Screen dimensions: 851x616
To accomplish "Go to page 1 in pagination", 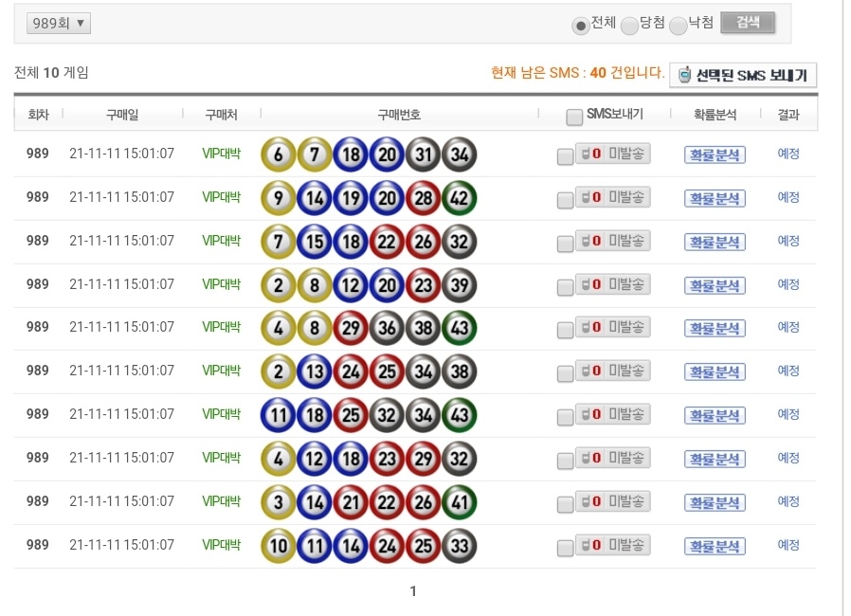I will (413, 591).
